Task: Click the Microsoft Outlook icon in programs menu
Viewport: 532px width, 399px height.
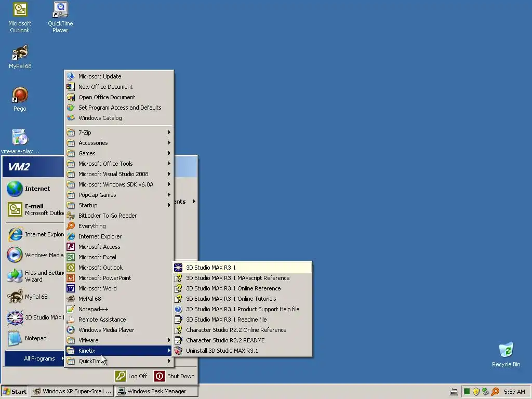Action: pyautogui.click(x=71, y=268)
